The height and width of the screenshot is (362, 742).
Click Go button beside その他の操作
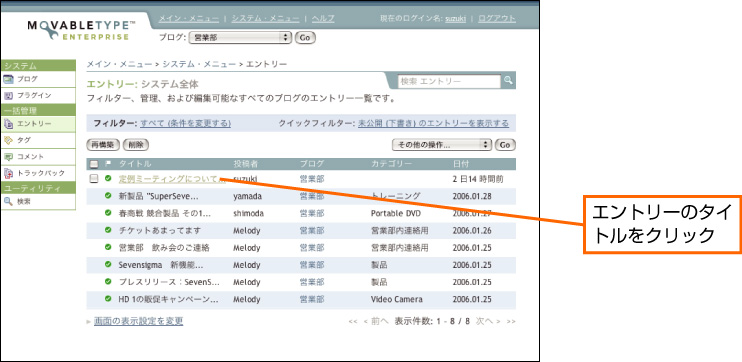(x=505, y=145)
